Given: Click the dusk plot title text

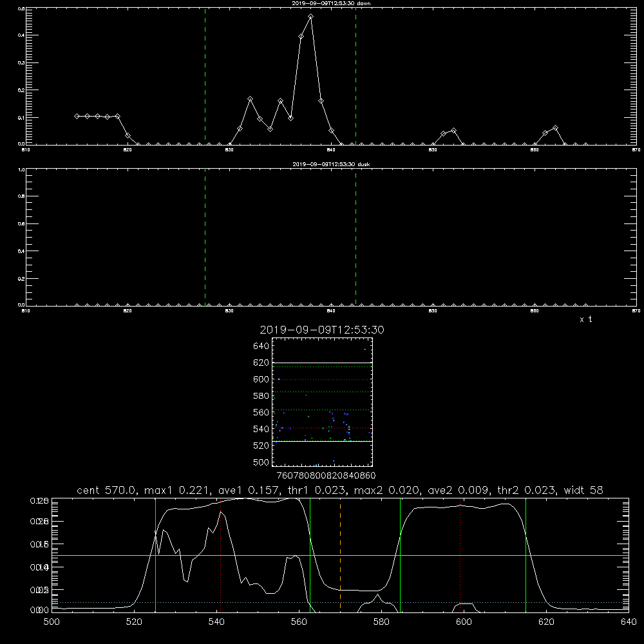Looking at the screenshot, I should (x=331, y=164).
